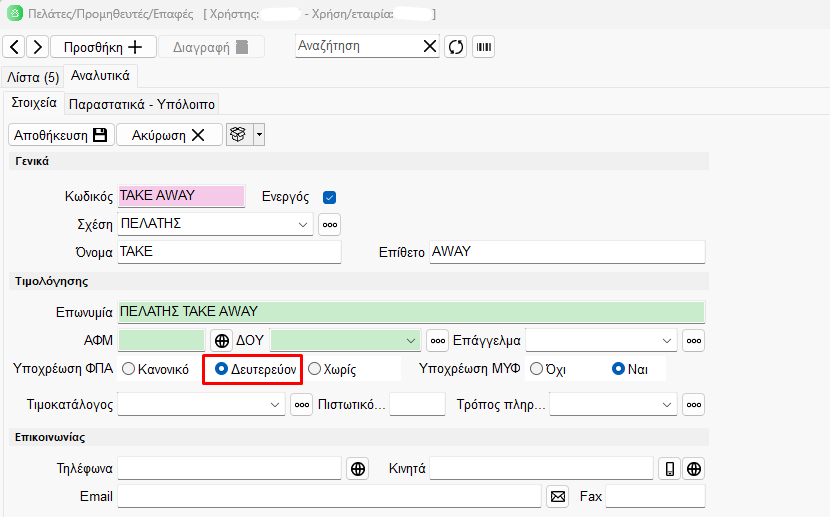The image size is (830, 517).
Task: Click the mobile phone icon beside Κινητά
Action: 670,468
